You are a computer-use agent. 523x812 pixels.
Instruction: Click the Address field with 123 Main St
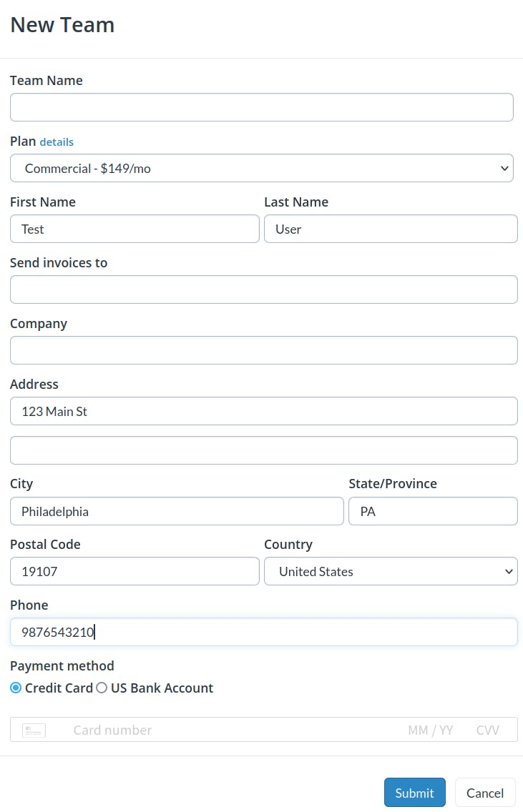pyautogui.click(x=263, y=411)
